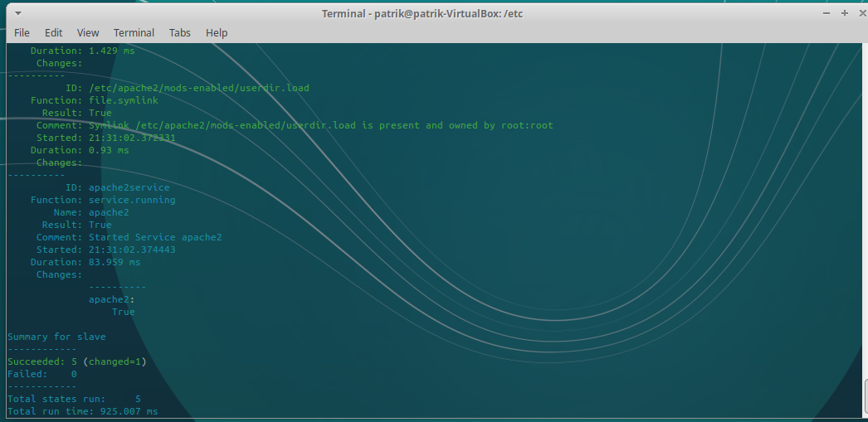Click the 'Started Service apache2' comment
This screenshot has width=868, height=422.
(155, 237)
